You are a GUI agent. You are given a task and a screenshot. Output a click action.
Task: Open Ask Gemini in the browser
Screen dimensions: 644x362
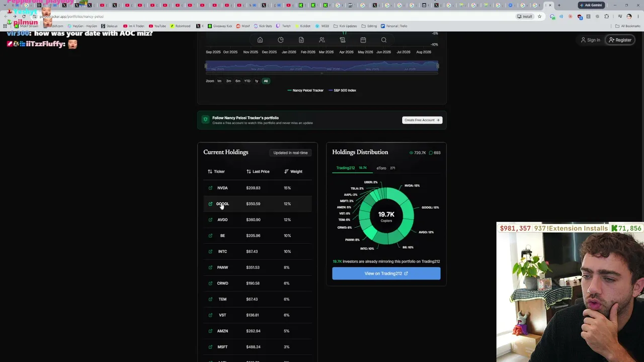[x=591, y=5]
